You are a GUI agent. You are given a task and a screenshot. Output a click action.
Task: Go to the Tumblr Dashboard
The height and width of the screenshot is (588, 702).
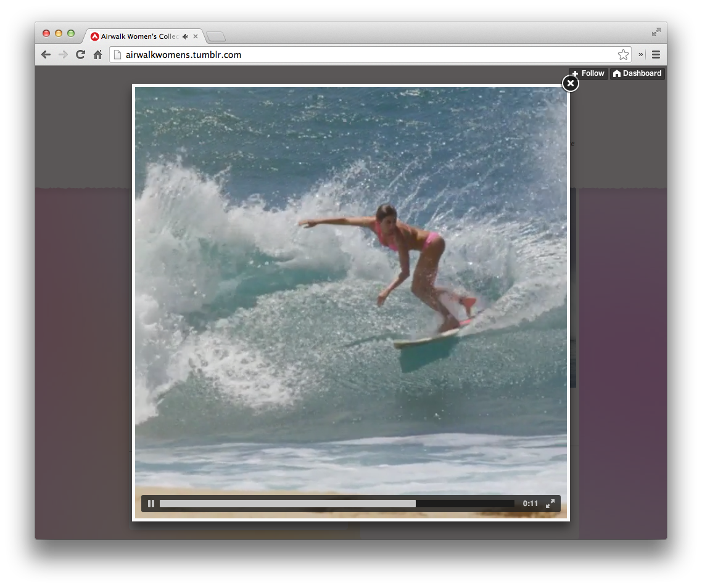637,73
